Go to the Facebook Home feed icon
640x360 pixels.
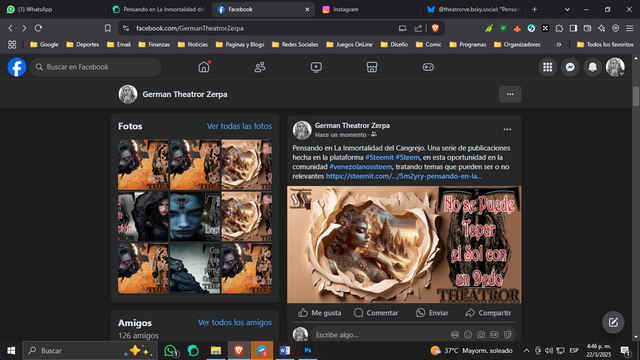coord(204,67)
